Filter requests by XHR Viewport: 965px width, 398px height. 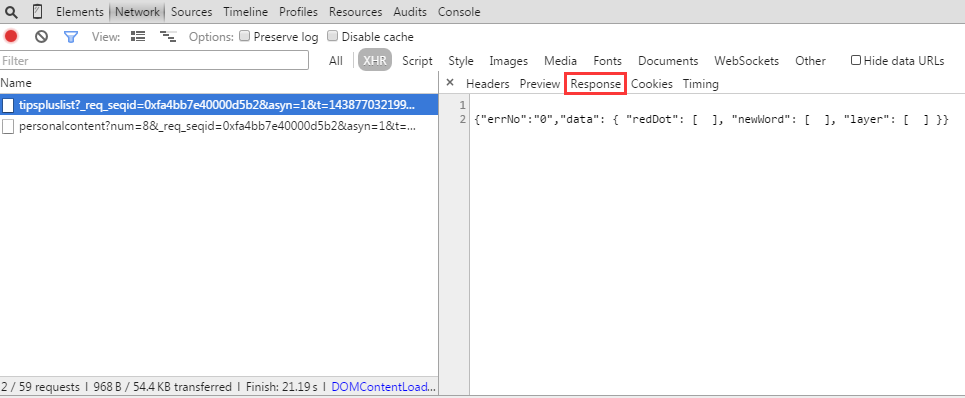tap(375, 61)
